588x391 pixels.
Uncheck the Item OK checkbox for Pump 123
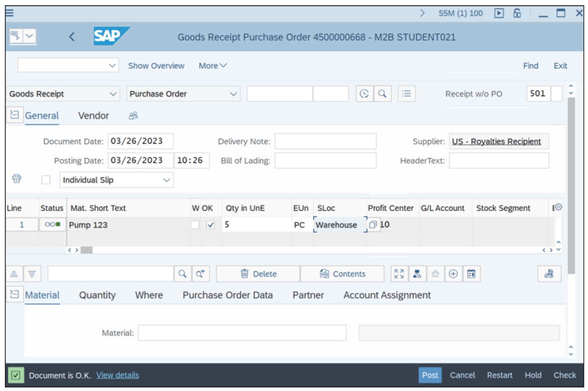[x=210, y=225]
